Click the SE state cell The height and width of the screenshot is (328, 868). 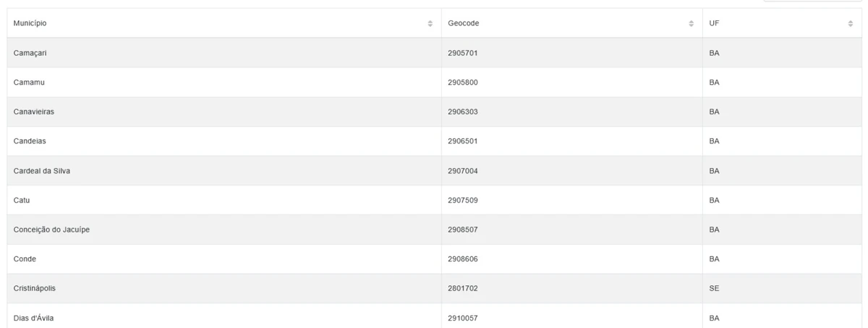coord(782,288)
